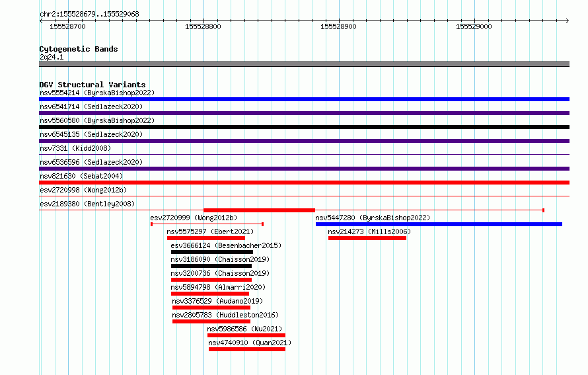Image resolution: width=588 pixels, height=375 pixels.
Task: Select the red nsv3376529 variant bar
Action: click(x=211, y=308)
